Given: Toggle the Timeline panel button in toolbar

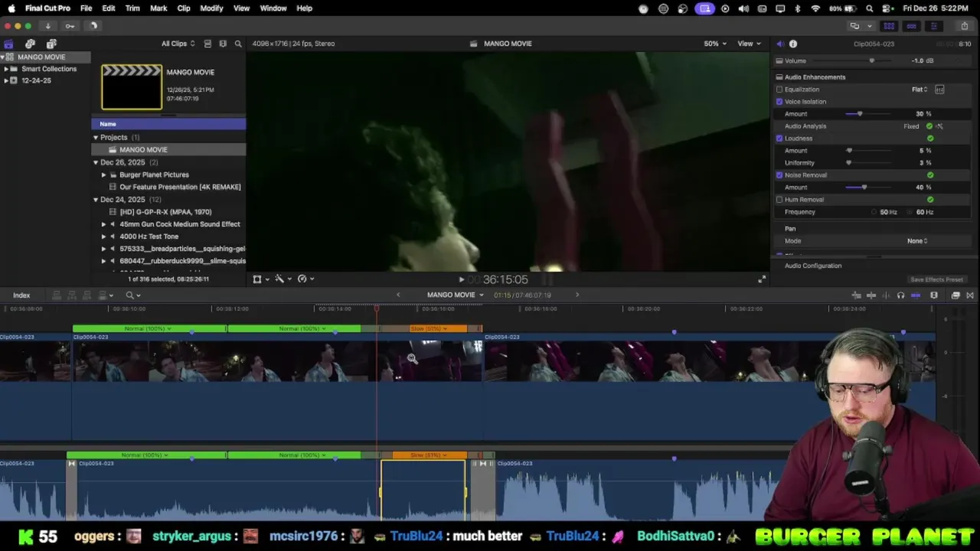Looking at the screenshot, I should click(x=911, y=26).
